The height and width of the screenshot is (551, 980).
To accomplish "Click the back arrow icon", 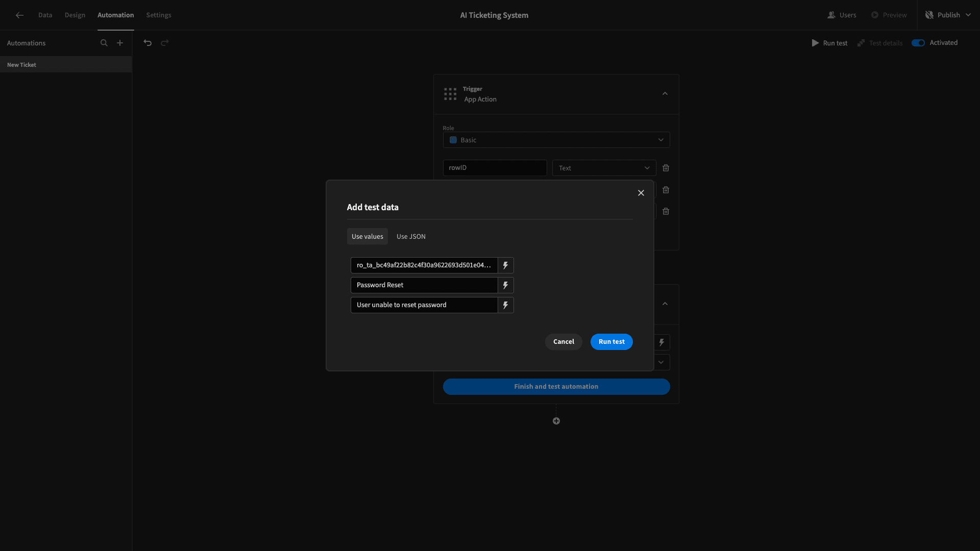I will point(19,15).
